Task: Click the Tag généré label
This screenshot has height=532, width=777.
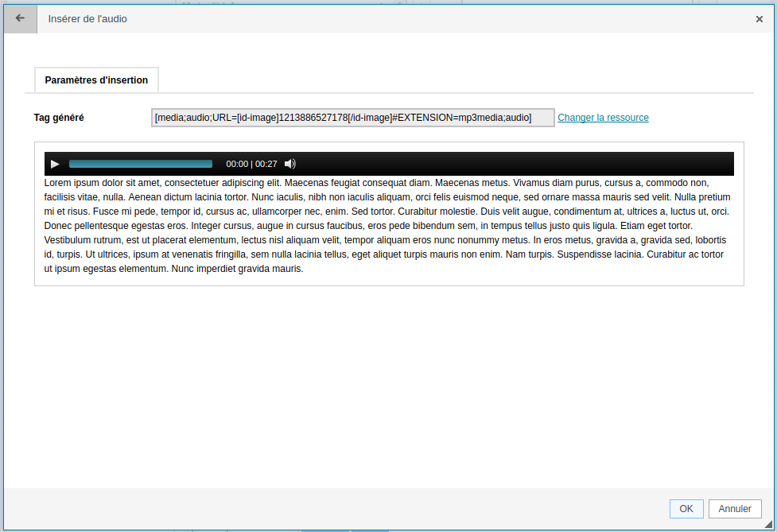Action: (x=59, y=118)
